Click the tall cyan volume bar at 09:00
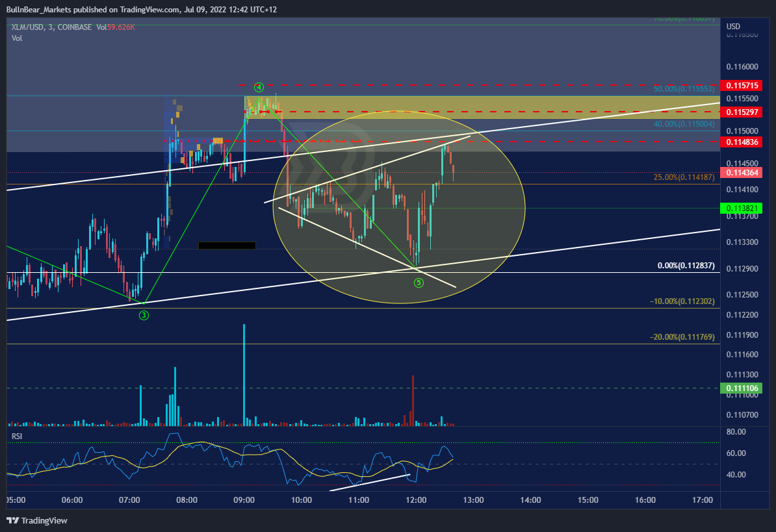776x532 pixels. click(x=244, y=375)
